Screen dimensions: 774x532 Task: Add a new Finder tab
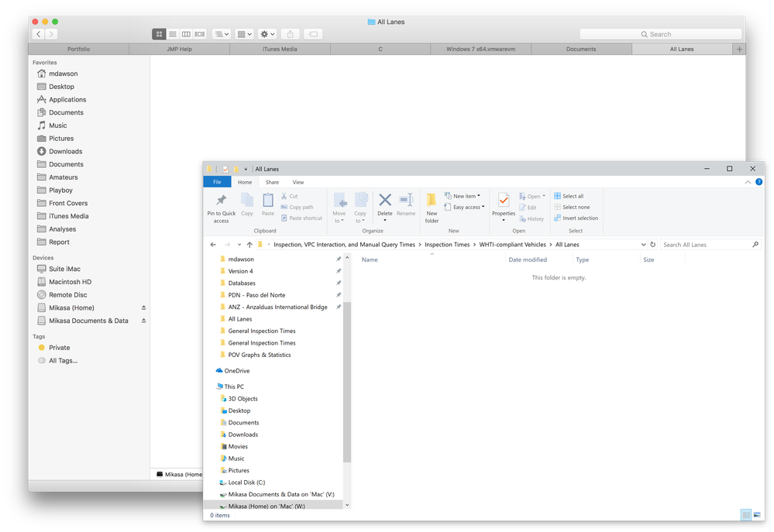tap(739, 49)
